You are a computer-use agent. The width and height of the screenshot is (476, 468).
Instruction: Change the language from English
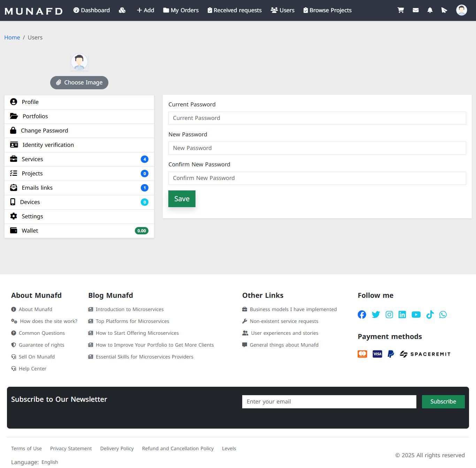click(50, 462)
